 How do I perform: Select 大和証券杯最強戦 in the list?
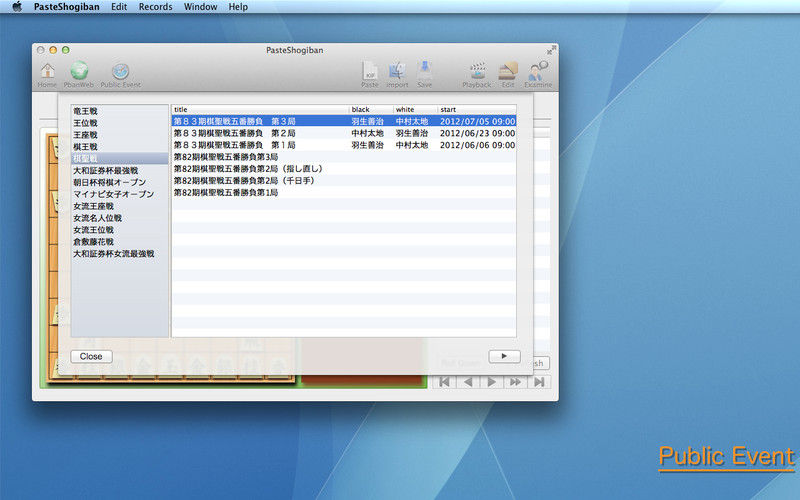click(106, 170)
